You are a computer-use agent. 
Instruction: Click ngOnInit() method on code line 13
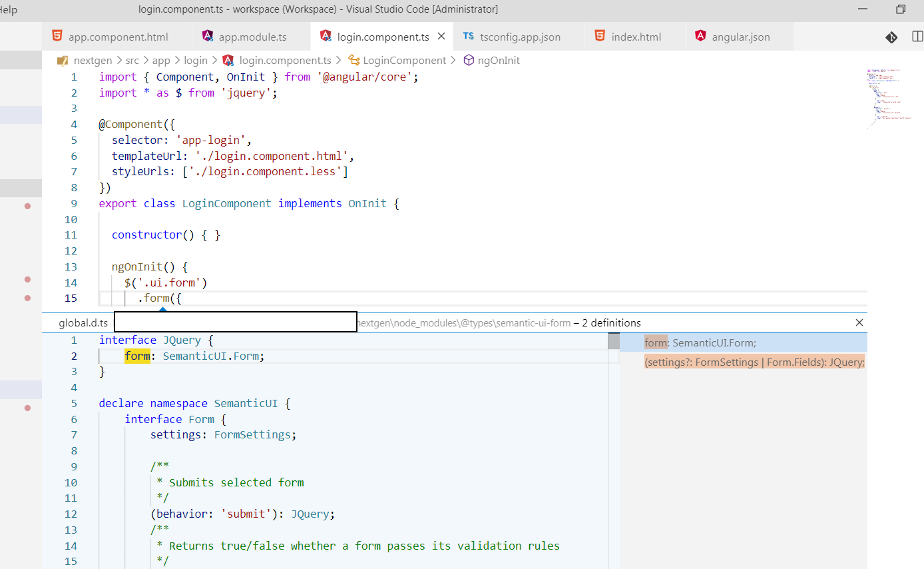click(x=143, y=267)
